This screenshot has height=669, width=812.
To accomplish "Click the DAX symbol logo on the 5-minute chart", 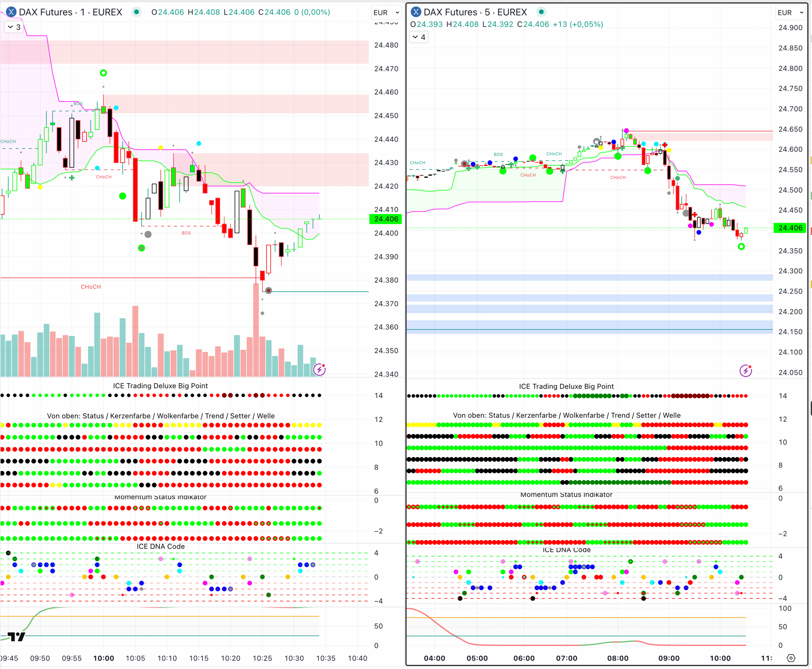I will click(416, 12).
